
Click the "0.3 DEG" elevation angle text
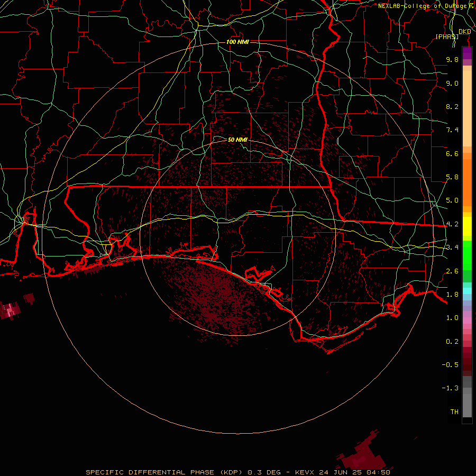264,472
